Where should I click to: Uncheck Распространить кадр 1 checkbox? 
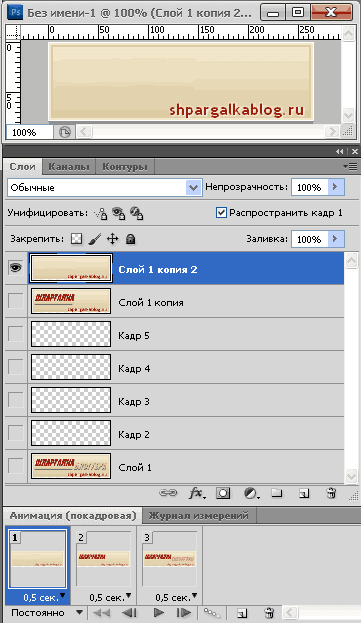pos(221,213)
